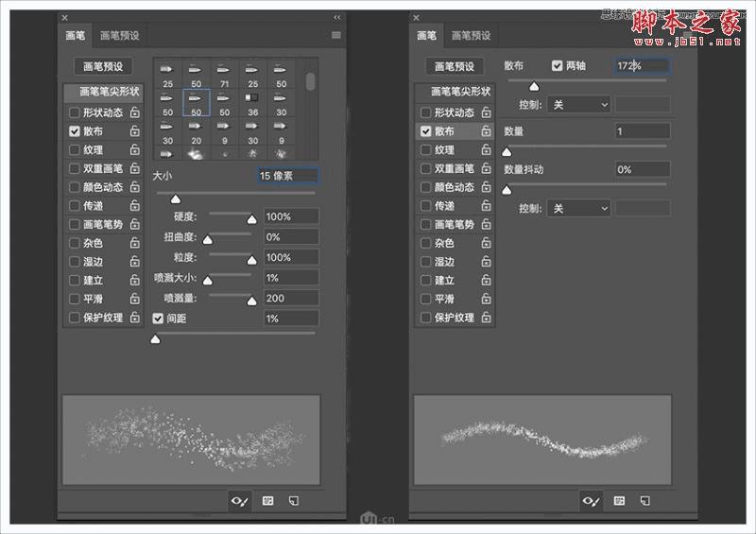Lock 散布 in left panel
Image resolution: width=756 pixels, height=534 pixels.
tap(135, 130)
